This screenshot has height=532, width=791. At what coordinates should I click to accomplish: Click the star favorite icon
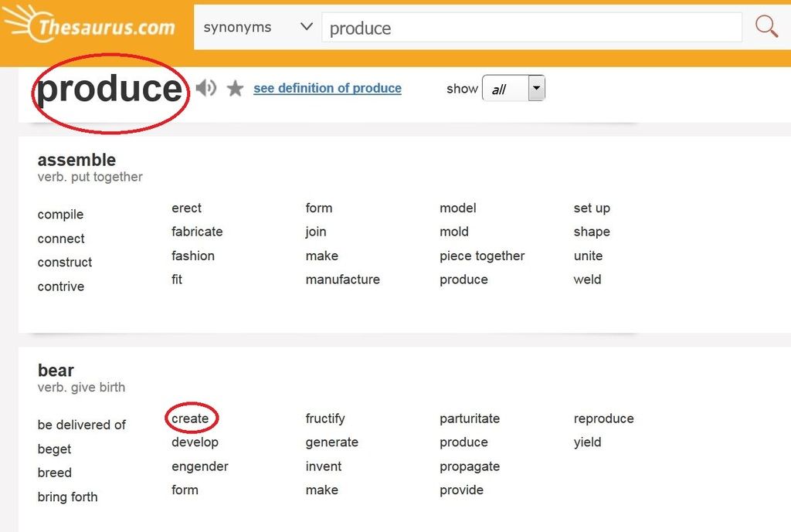pyautogui.click(x=236, y=89)
